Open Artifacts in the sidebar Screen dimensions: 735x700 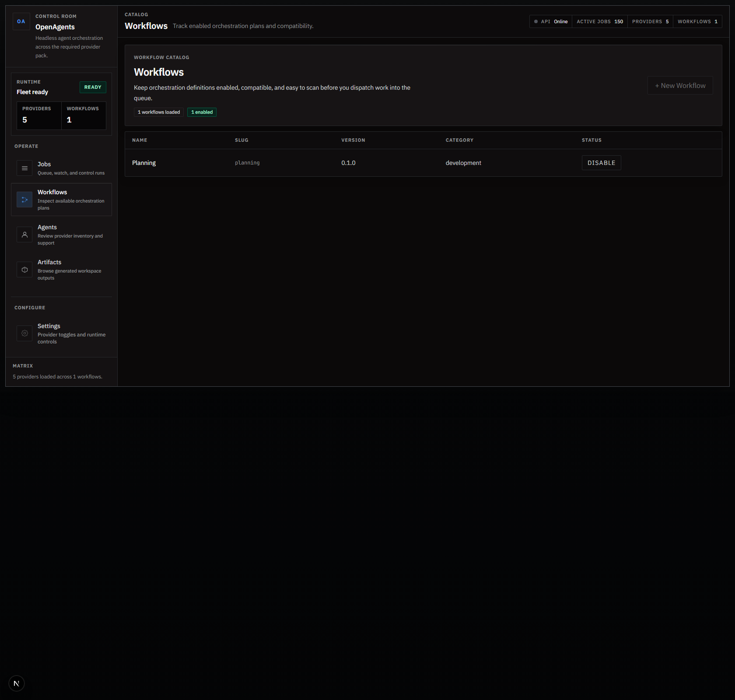tap(61, 269)
